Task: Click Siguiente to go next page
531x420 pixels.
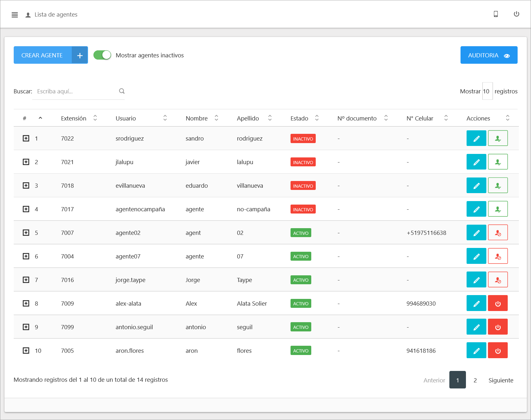Action: (x=501, y=380)
